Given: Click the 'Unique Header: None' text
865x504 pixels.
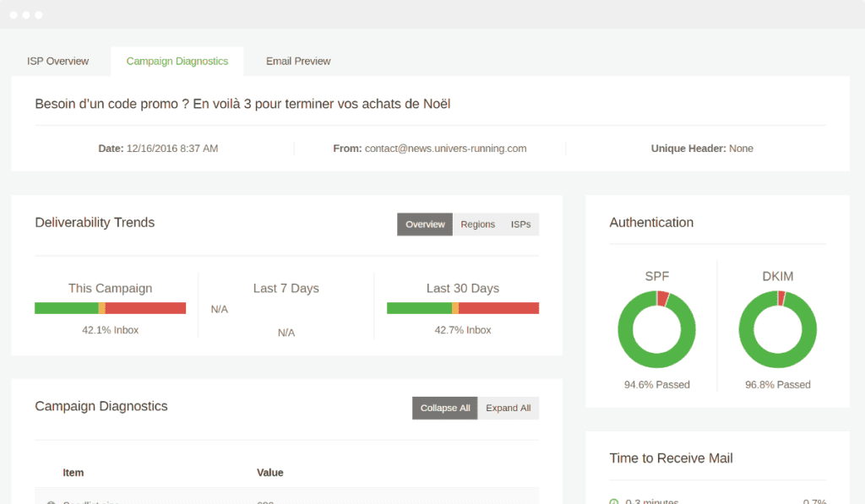Looking at the screenshot, I should [702, 149].
